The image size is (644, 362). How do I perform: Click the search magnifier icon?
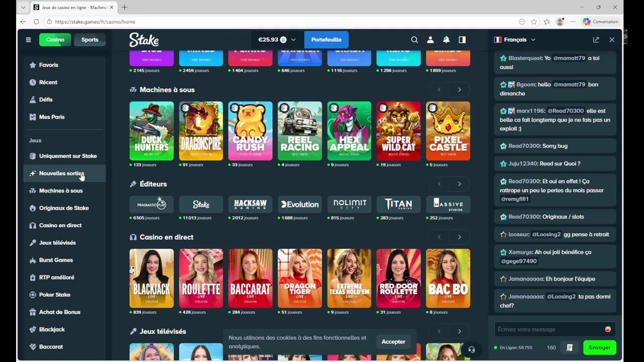(415, 40)
